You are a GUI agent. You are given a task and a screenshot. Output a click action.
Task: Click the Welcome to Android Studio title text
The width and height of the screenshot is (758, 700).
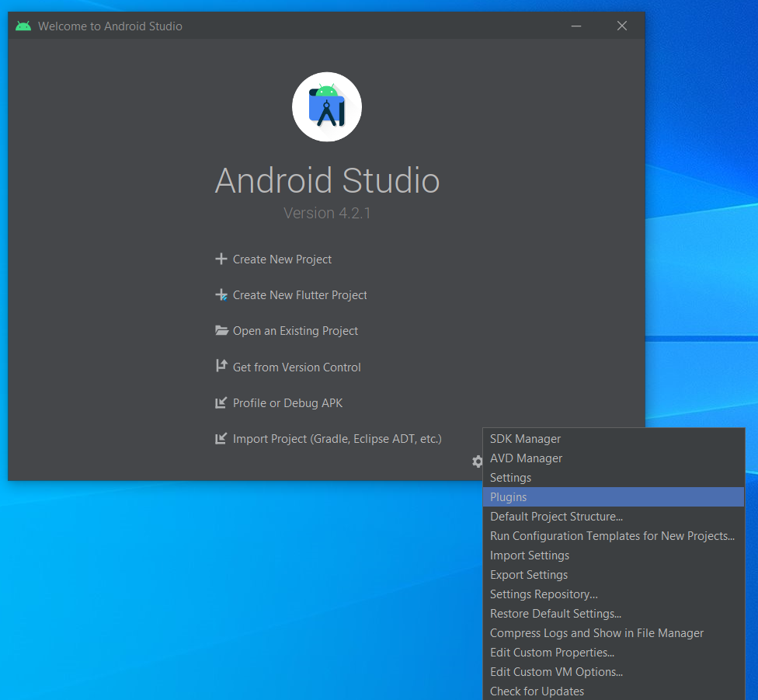tap(110, 26)
